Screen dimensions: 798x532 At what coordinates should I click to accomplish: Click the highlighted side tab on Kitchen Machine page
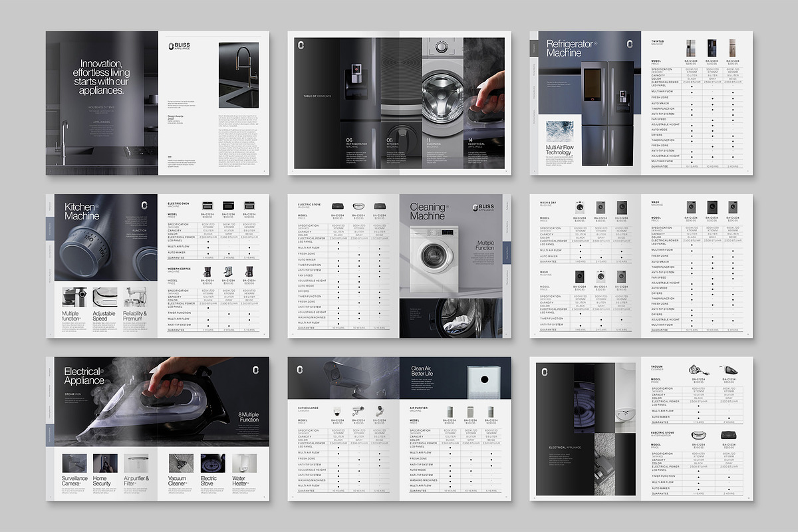coord(49,229)
